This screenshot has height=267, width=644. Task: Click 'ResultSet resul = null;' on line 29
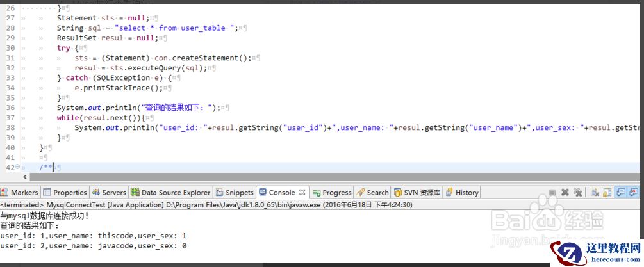[108, 38]
